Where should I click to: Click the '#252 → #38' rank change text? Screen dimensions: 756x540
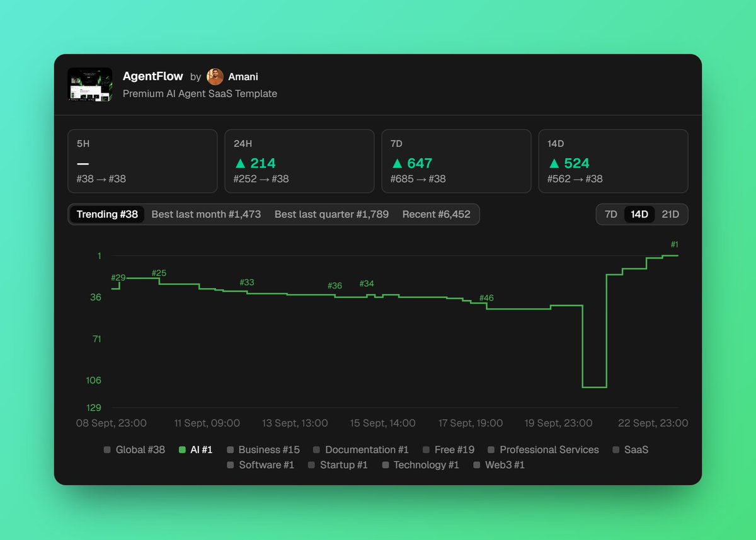coord(261,179)
